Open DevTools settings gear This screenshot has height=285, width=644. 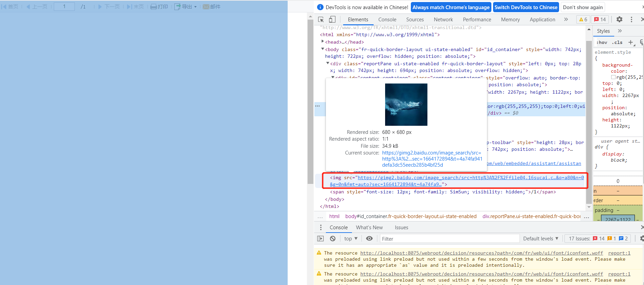coord(619,20)
